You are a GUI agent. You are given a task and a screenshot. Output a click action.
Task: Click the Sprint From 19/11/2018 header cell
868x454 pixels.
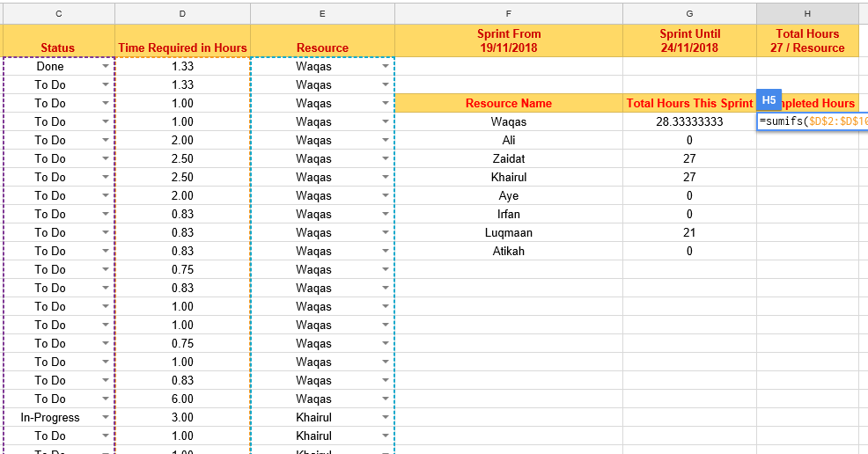[x=509, y=40]
